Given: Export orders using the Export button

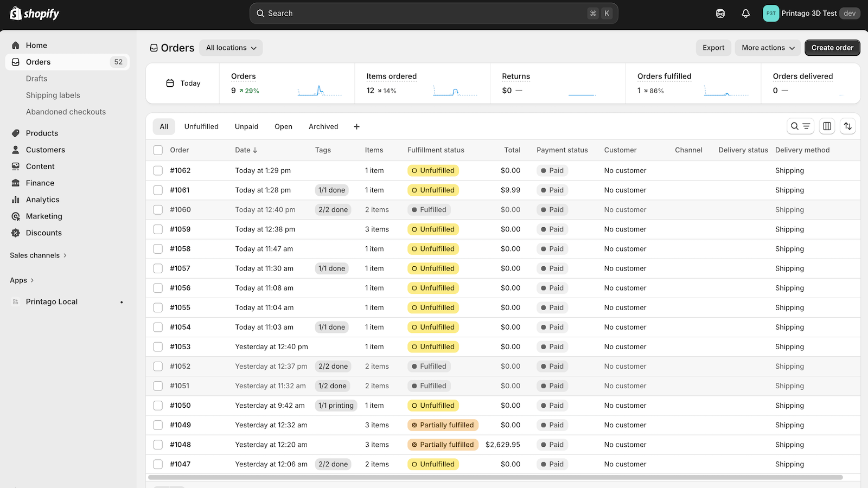Looking at the screenshot, I should click(x=713, y=48).
